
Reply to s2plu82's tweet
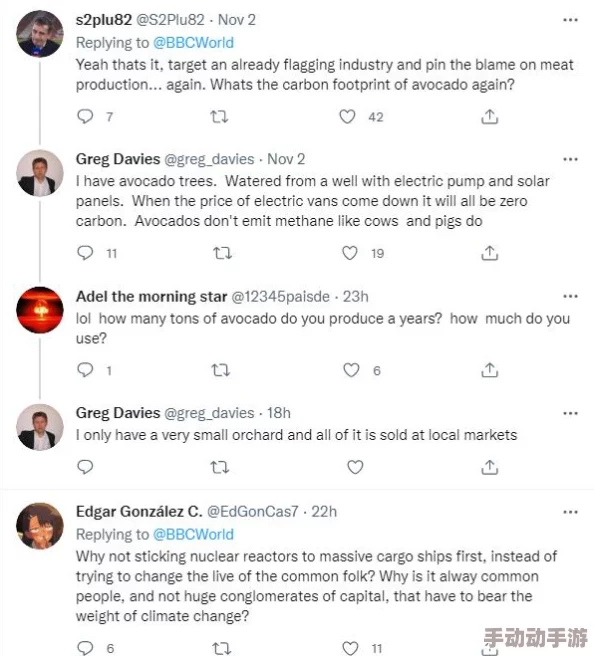[x=85, y=116]
